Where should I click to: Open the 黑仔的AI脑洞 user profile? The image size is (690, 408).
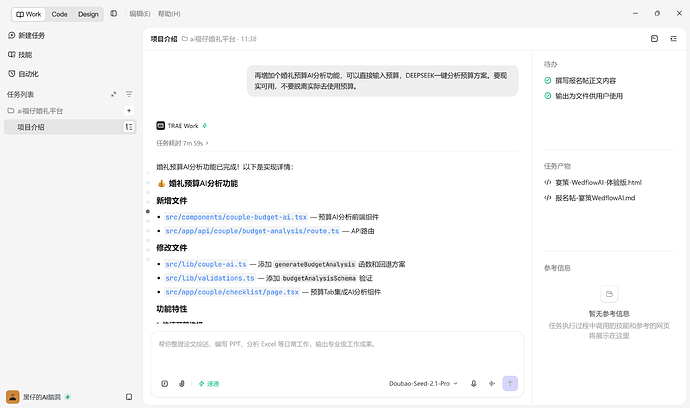pyautogui.click(x=33, y=397)
